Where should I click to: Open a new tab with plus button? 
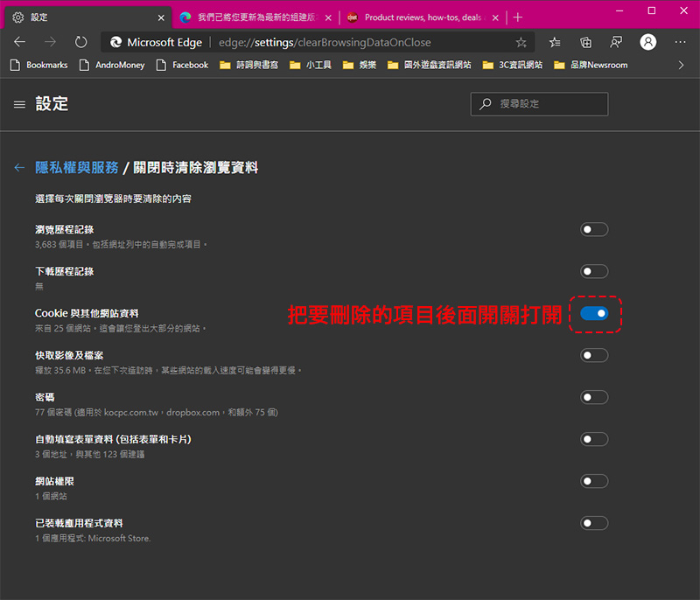pos(518,17)
